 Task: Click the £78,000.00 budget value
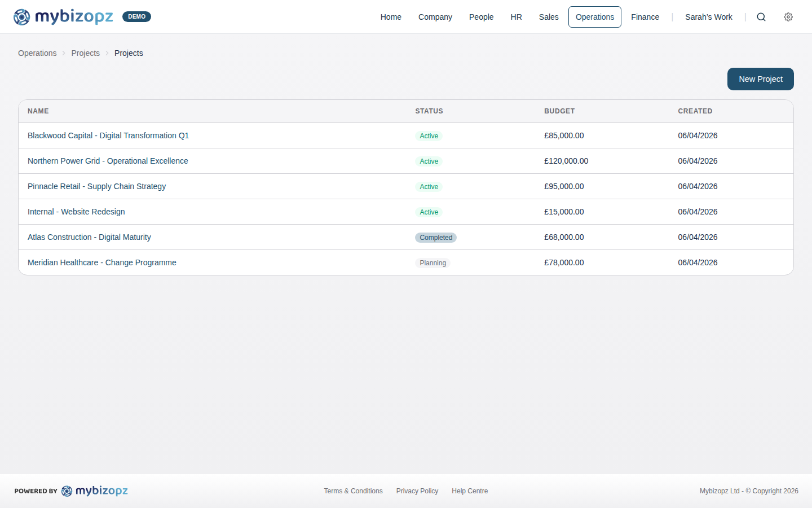tap(564, 262)
